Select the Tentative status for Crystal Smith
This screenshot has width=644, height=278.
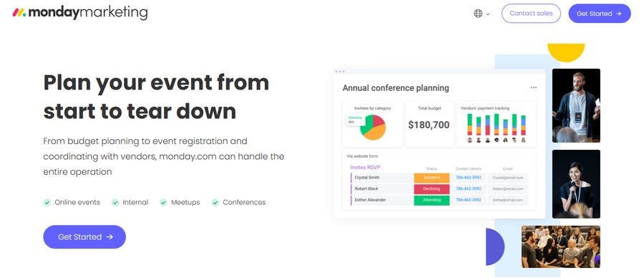point(431,178)
